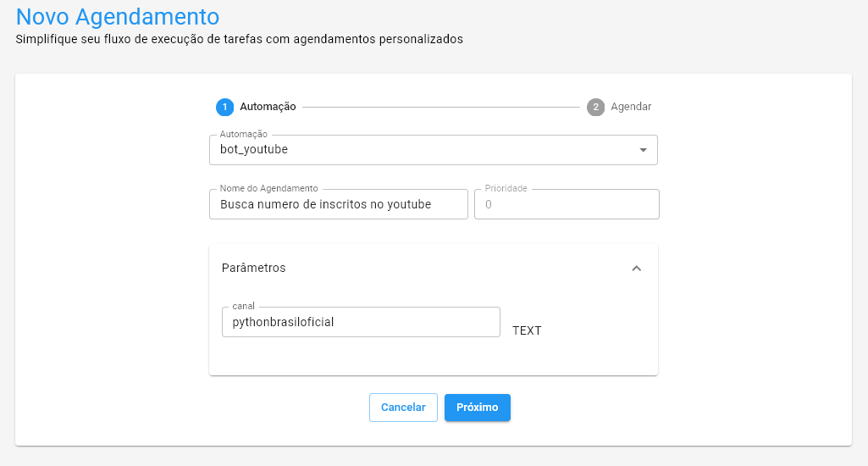Click the TEXT type label
The image size is (868, 466).
tap(527, 330)
